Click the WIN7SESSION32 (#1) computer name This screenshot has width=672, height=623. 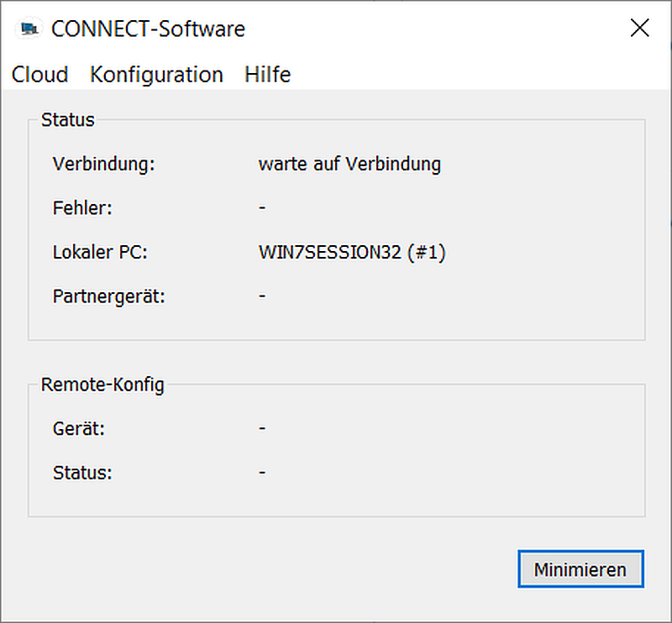[351, 252]
